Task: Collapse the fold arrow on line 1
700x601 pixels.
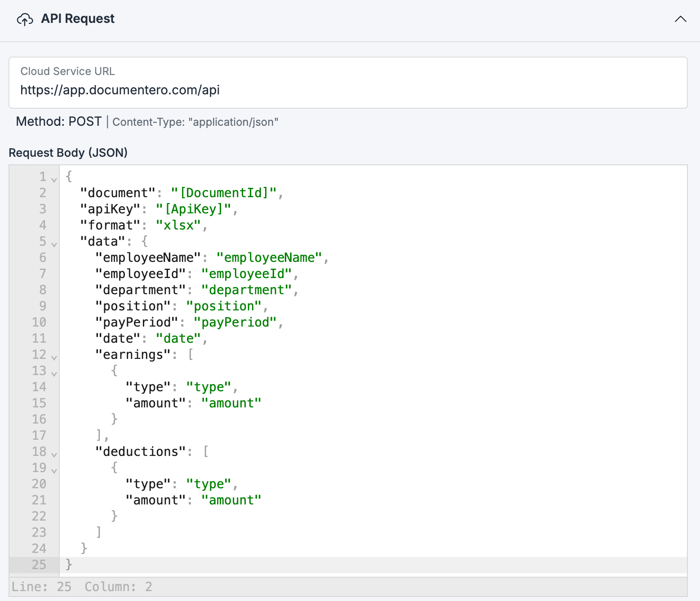Action: tap(54, 180)
